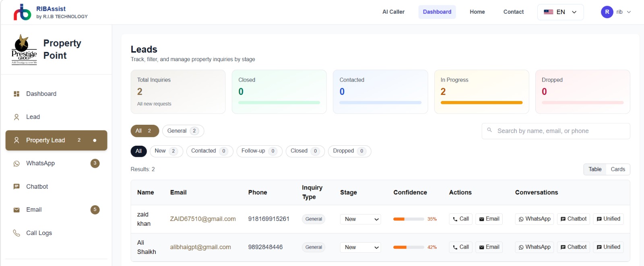Viewport: 644px width, 266px height.
Task: Filter leads by Contacted stage
Action: point(210,151)
